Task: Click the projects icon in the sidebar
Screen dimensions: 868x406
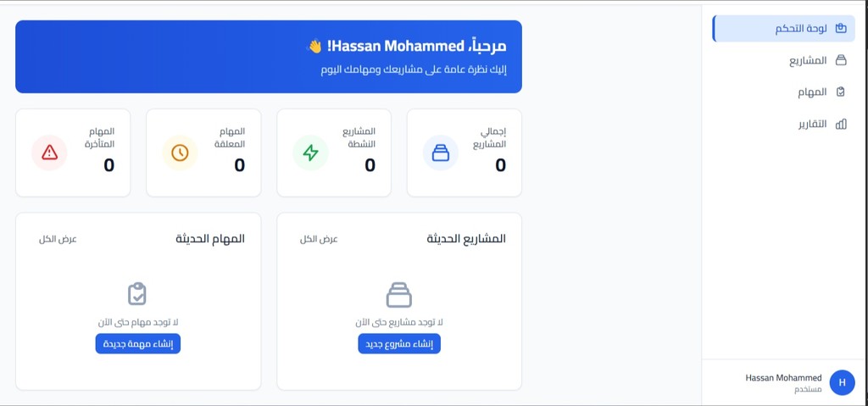Action: pos(841,60)
